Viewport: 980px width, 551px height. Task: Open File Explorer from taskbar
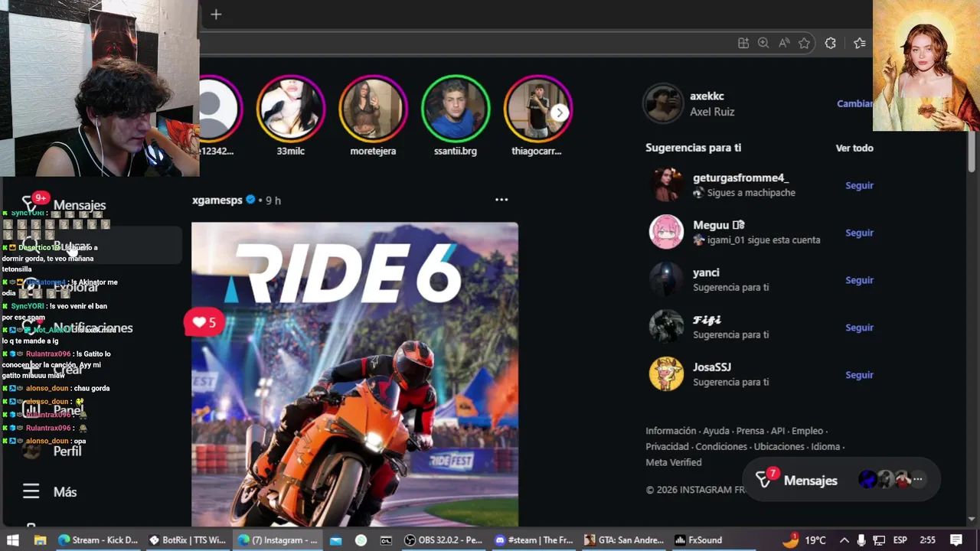tap(40, 540)
